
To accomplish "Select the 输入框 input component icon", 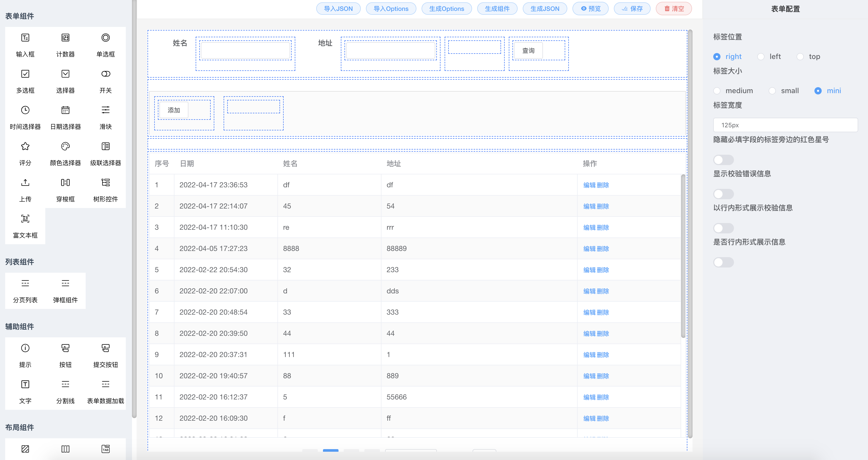I will (x=25, y=38).
